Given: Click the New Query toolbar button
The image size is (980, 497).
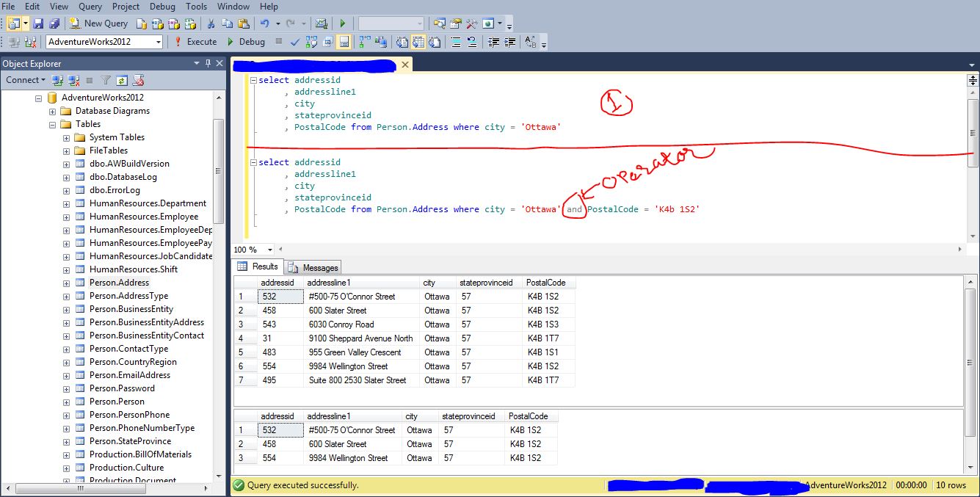Looking at the screenshot, I should (99, 23).
